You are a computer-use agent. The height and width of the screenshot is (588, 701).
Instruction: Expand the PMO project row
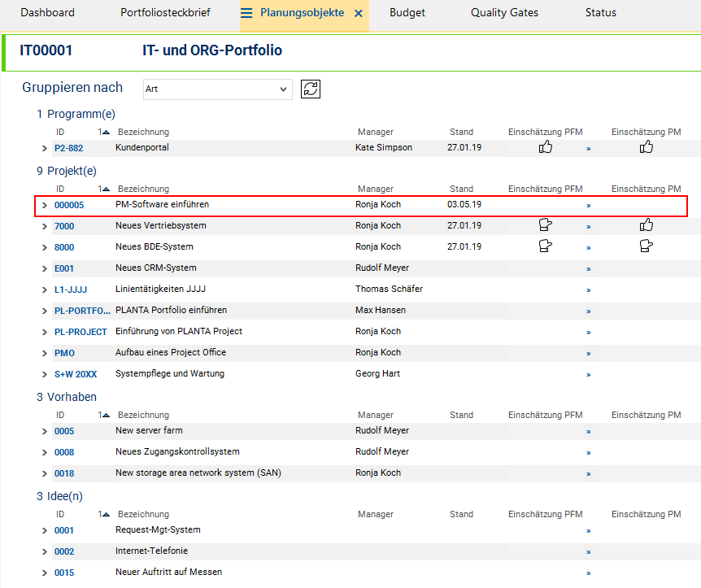click(44, 353)
